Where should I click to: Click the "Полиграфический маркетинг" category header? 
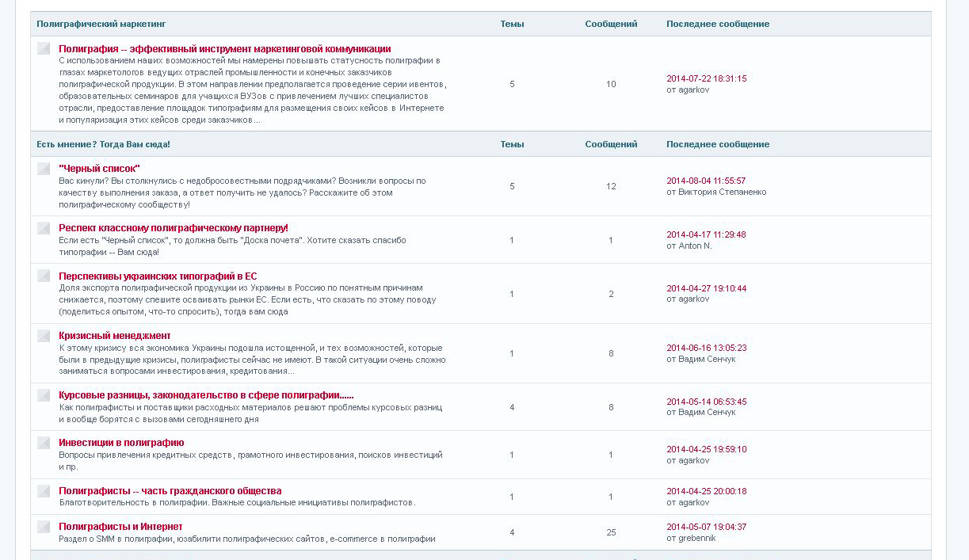(x=101, y=24)
